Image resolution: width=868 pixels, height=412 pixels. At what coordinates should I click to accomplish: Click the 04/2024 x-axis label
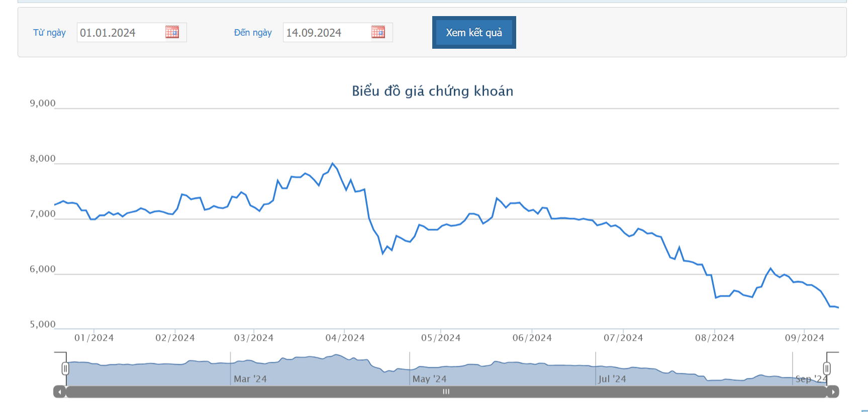point(345,338)
